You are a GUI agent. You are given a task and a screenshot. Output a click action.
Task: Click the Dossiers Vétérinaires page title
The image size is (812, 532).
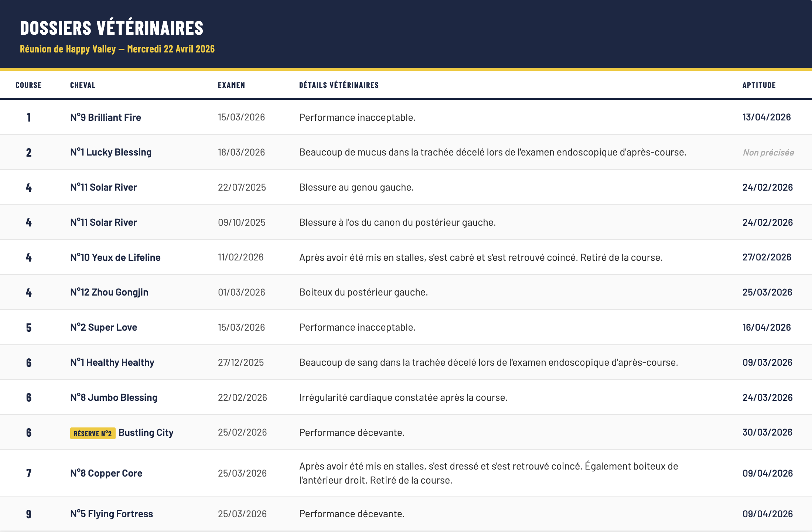(112, 28)
